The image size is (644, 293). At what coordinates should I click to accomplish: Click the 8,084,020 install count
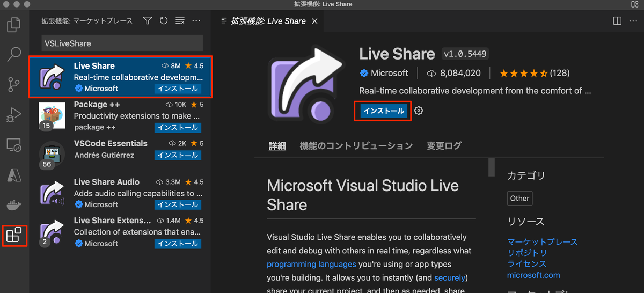click(x=454, y=73)
